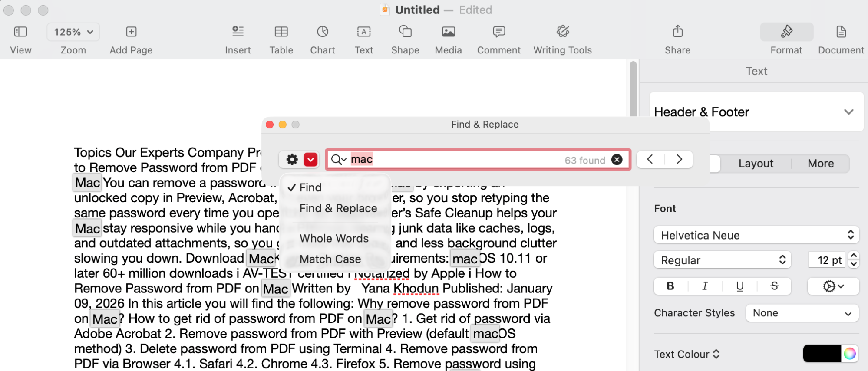Click the Untitled document title

click(417, 10)
